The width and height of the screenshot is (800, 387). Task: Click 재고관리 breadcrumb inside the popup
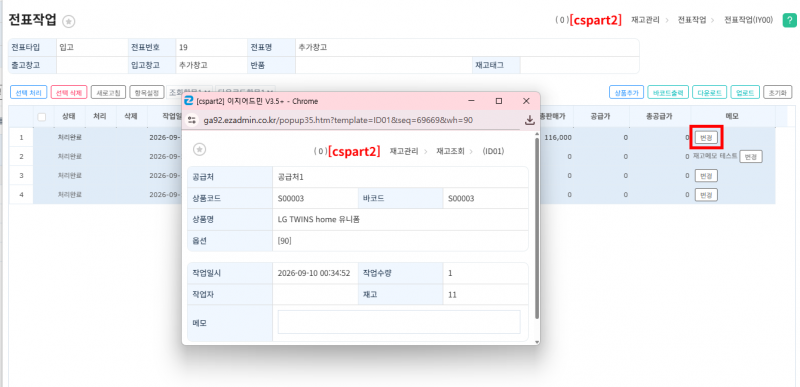[x=404, y=151]
